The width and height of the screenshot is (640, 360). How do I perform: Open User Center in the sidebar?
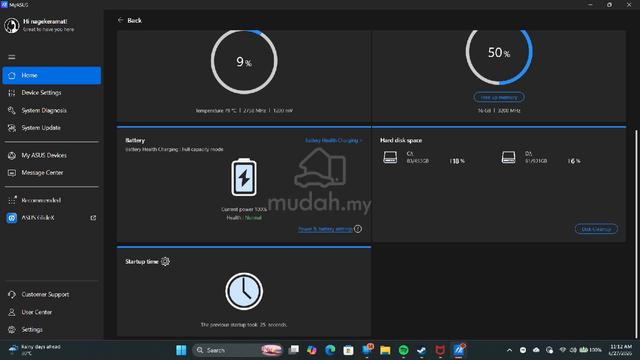(x=51, y=312)
